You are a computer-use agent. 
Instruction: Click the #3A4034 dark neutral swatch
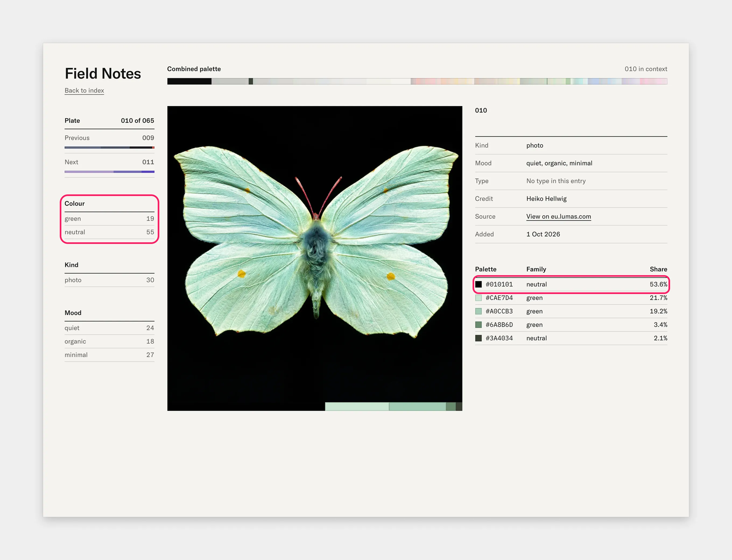click(478, 338)
